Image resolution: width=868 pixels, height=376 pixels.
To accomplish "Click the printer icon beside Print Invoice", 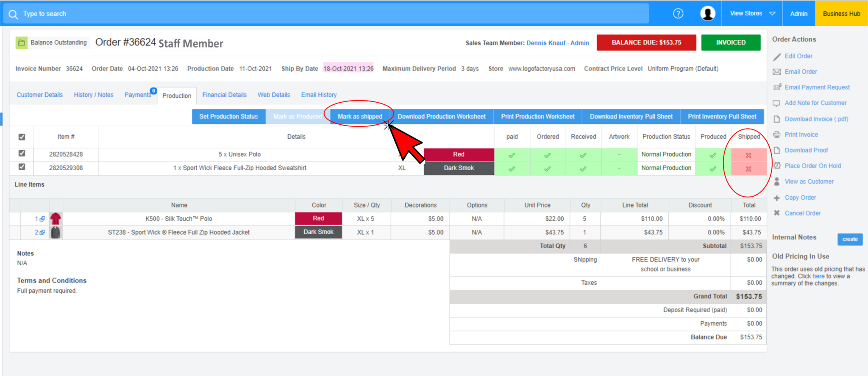I will tap(777, 135).
